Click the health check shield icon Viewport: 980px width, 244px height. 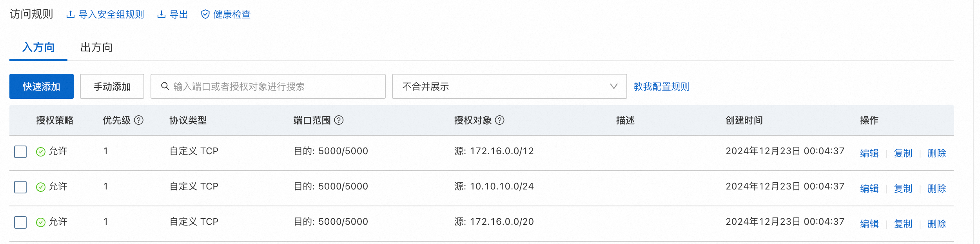point(205,15)
